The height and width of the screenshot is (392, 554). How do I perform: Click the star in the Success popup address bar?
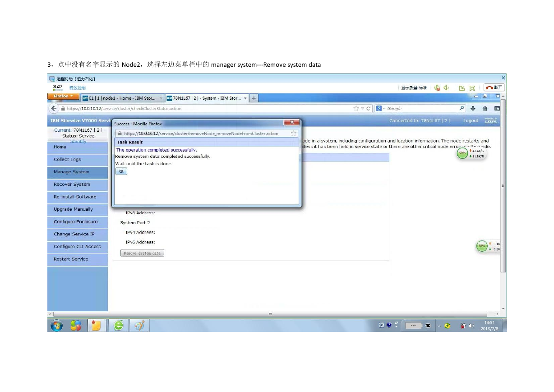pyautogui.click(x=294, y=133)
